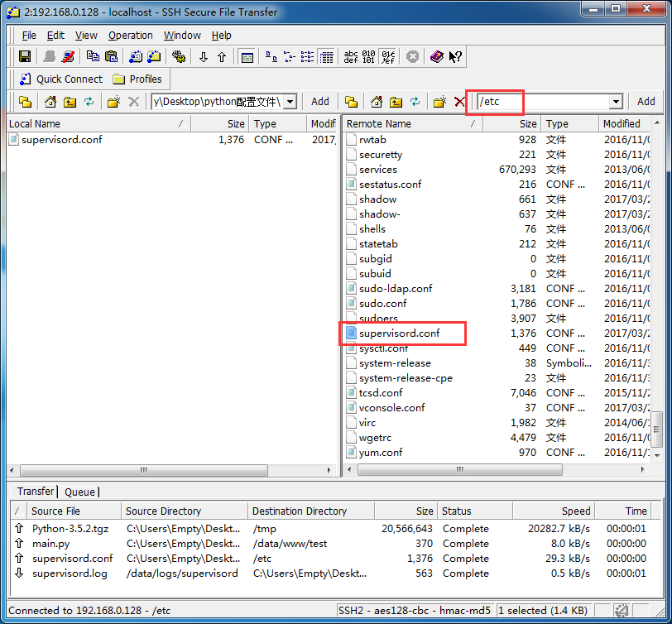This screenshot has height=624, width=672.
Task: Sort remote files by Modified column header
Action: (625, 124)
